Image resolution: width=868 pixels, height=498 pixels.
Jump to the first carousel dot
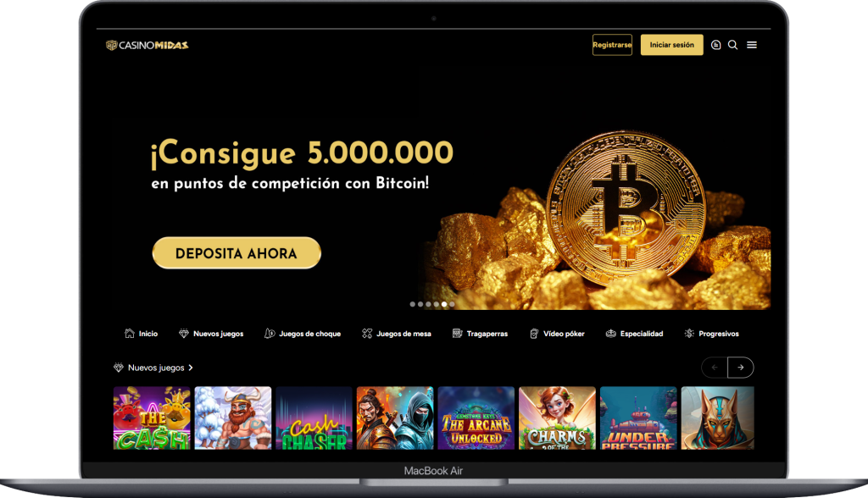tap(413, 304)
